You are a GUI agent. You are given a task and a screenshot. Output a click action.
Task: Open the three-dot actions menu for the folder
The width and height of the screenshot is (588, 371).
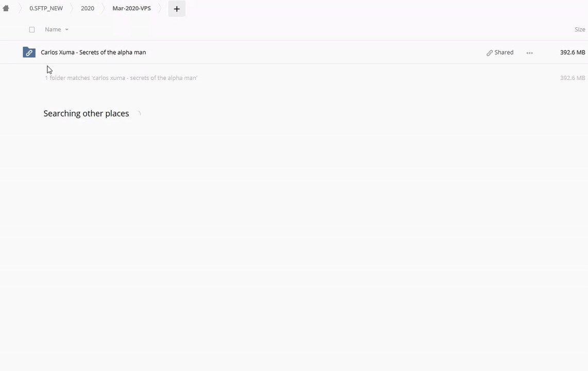529,53
